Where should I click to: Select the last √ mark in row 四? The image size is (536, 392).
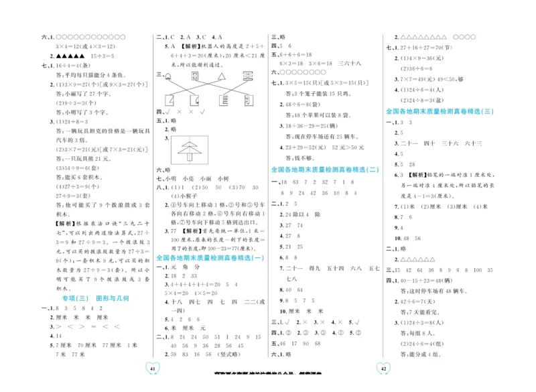[x=202, y=111]
